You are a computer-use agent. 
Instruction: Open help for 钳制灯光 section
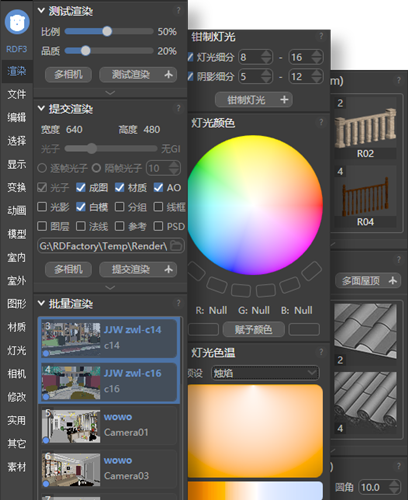321,36
